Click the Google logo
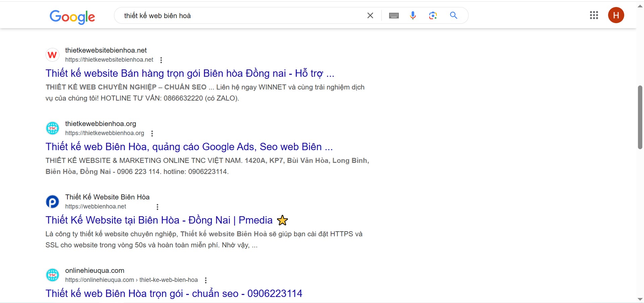 72,17
